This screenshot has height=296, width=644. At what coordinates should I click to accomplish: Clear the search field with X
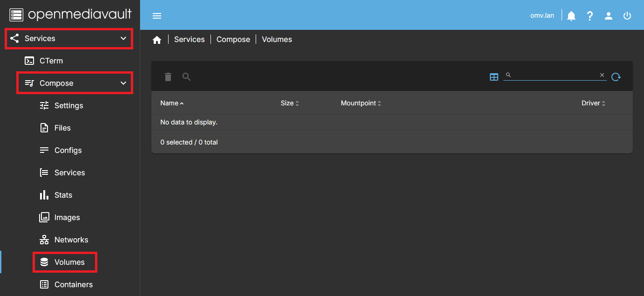point(602,75)
